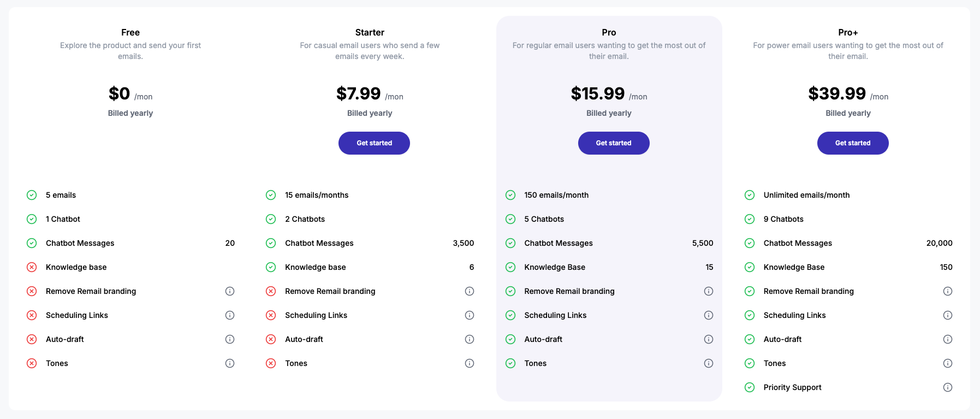This screenshot has height=419, width=980.
Task: Click the $39.99 price of Pro+
Action: tap(837, 93)
